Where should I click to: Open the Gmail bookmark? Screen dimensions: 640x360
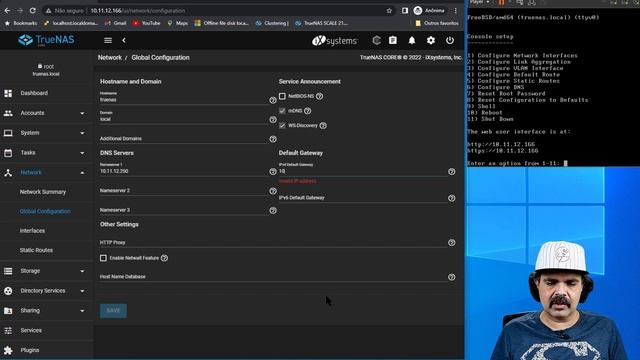click(x=116, y=23)
